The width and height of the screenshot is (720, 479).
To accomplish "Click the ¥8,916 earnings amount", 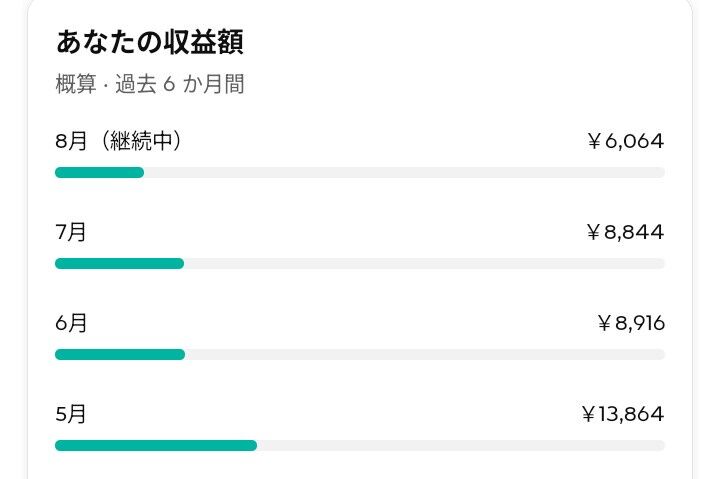I will [x=631, y=323].
